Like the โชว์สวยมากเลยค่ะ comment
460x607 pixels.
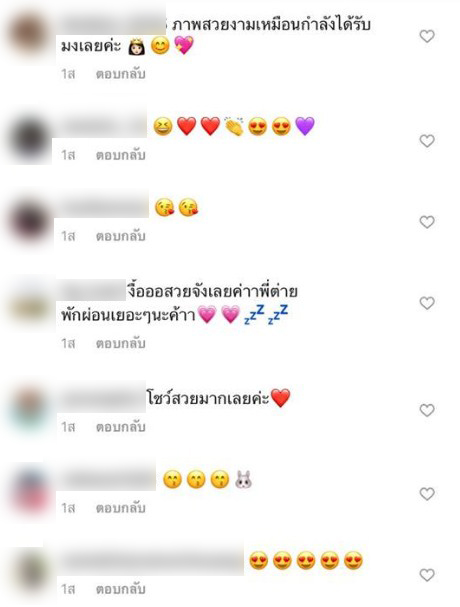(427, 410)
